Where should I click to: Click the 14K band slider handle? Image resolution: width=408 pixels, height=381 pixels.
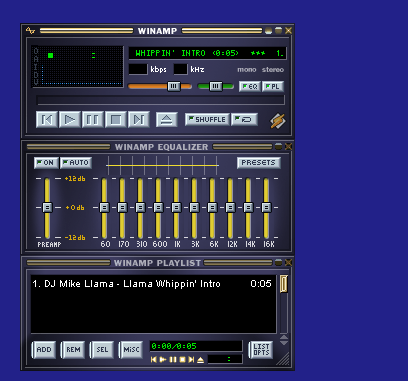pyautogui.click(x=248, y=208)
